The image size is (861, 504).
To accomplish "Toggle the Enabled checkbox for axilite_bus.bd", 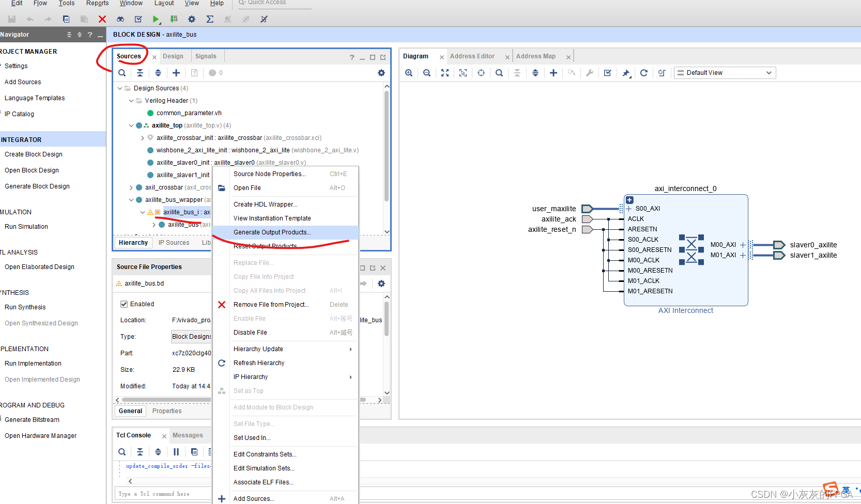I will click(x=124, y=304).
